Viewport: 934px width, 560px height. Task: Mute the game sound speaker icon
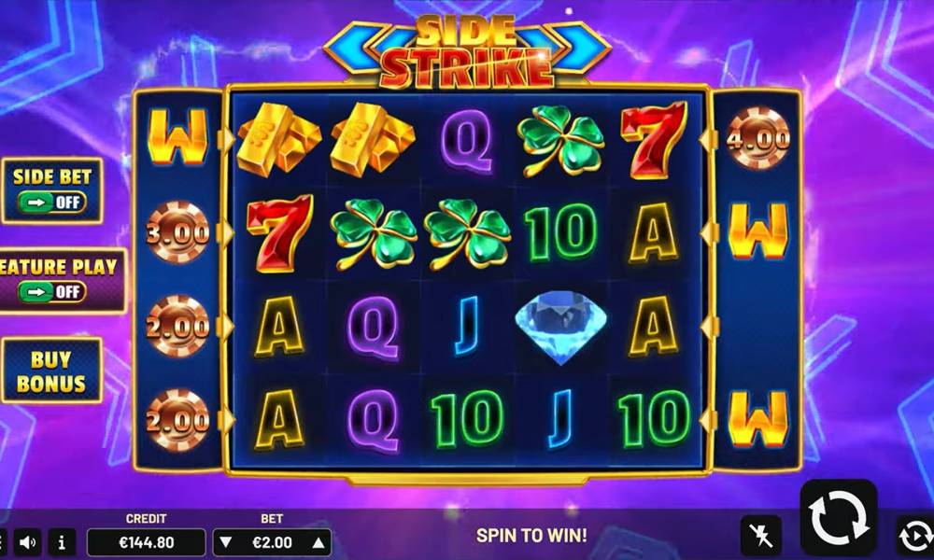pos(27,542)
